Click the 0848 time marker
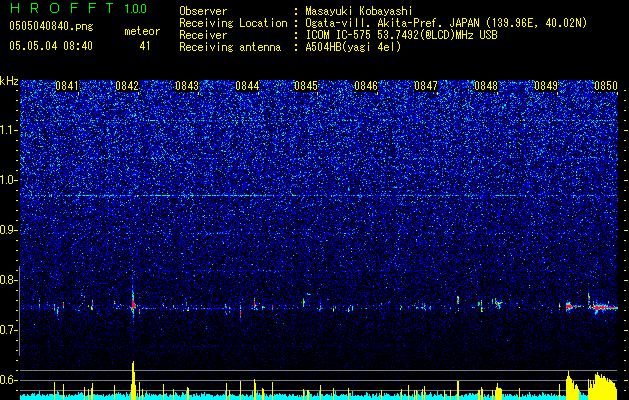The width and height of the screenshot is (629, 400). [486, 86]
